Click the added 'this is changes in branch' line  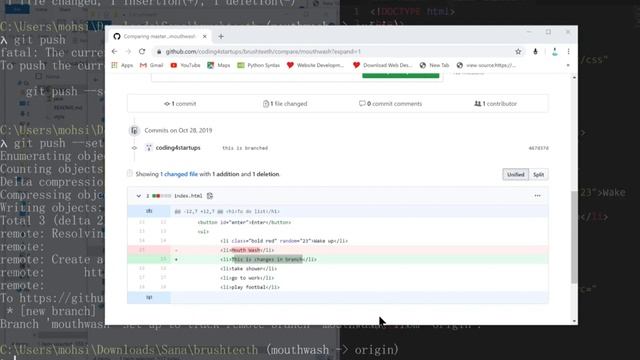[338, 259]
